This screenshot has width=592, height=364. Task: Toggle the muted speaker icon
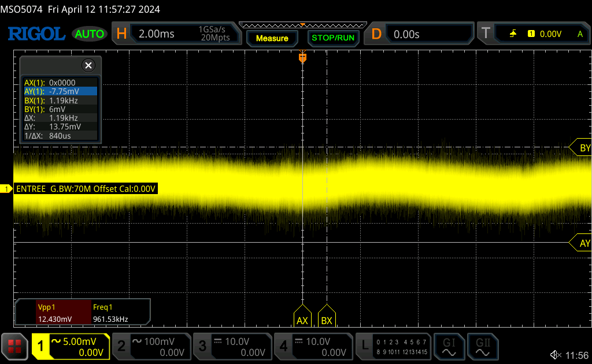pyautogui.click(x=556, y=355)
